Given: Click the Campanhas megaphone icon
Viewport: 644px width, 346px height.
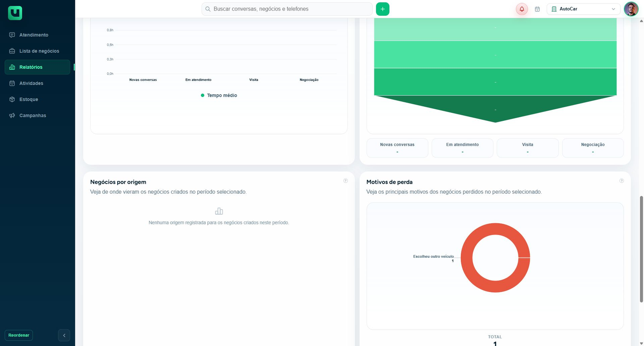Looking at the screenshot, I should [12, 116].
